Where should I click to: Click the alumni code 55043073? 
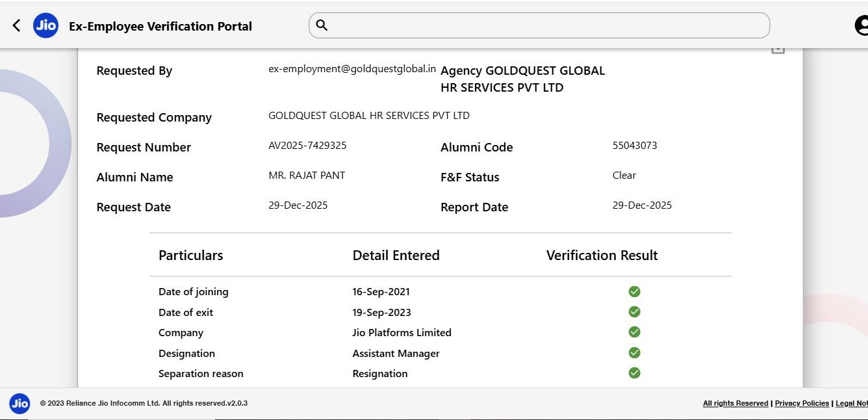tap(635, 146)
